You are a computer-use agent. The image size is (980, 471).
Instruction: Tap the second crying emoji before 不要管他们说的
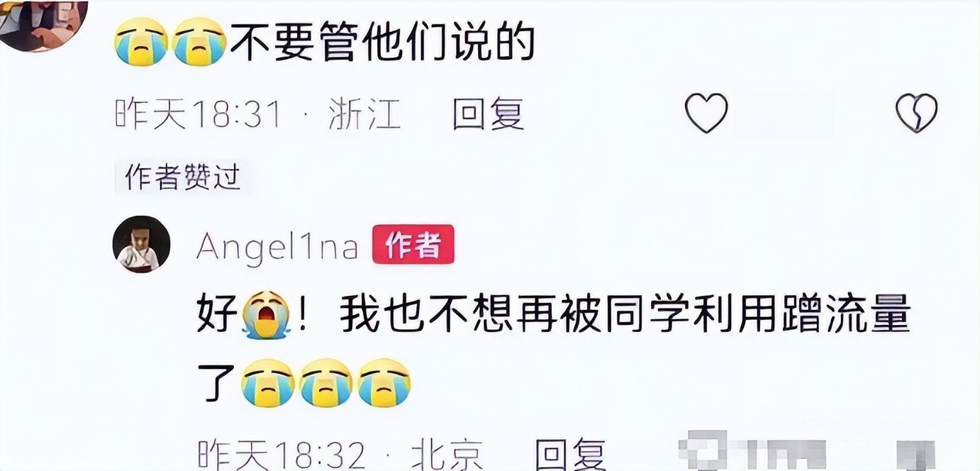[199, 41]
